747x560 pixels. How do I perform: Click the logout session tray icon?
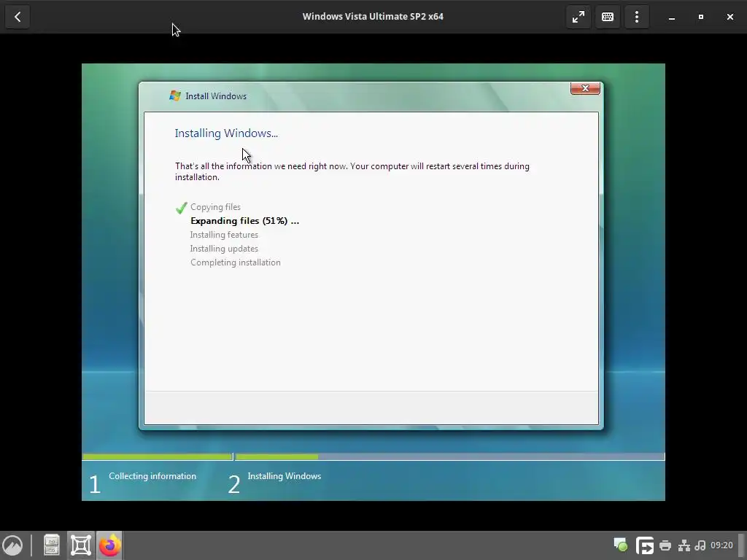point(644,545)
